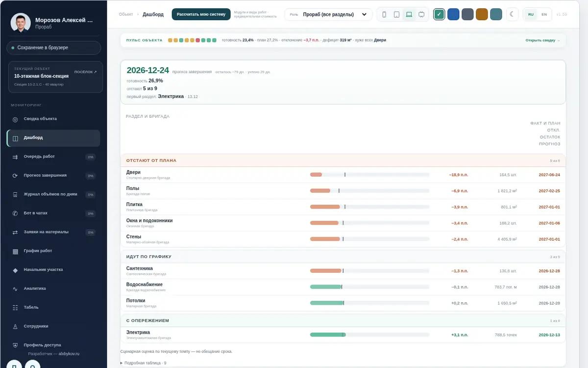Screen dimensions: 588x368
Task: Select the RU language option
Action: 531,14
